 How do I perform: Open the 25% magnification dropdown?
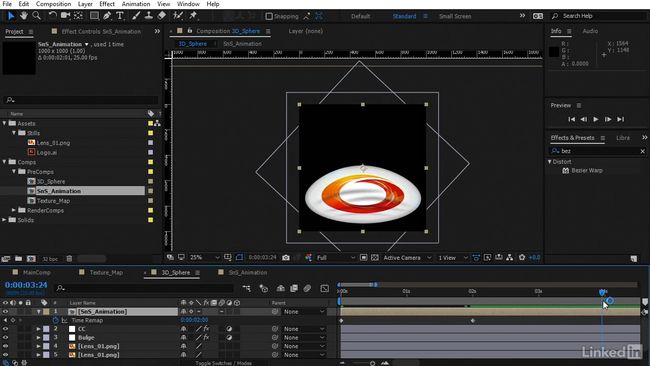point(205,257)
